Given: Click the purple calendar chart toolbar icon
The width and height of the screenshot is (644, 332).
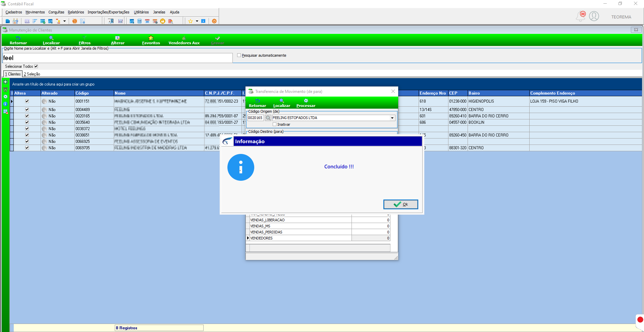Looking at the screenshot, I should [120, 21].
